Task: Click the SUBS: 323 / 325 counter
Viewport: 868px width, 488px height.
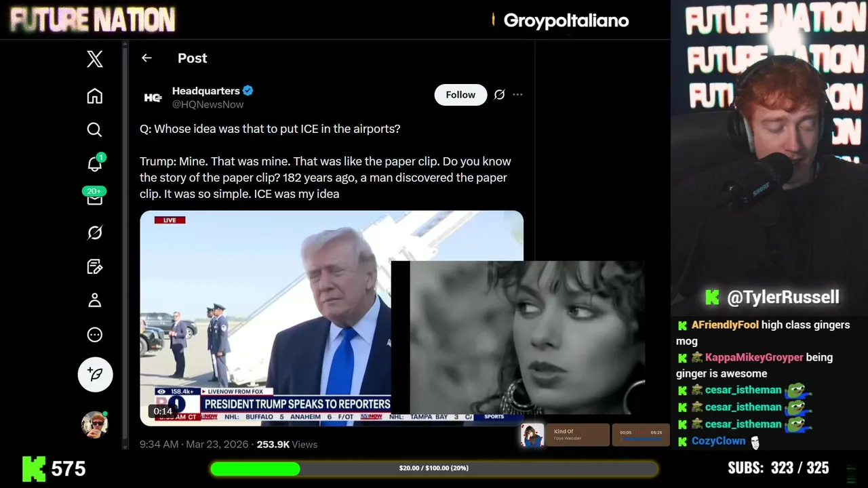Action: pos(778,468)
